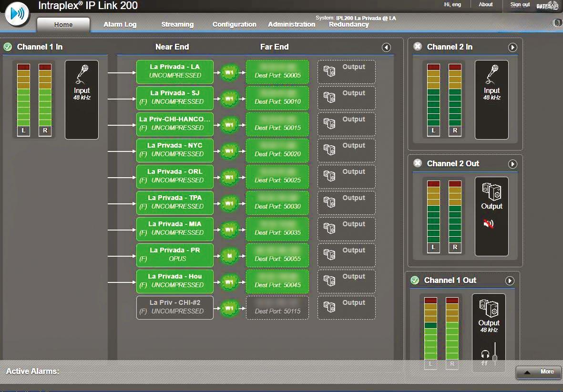
Task: Select the La Privada - MIA stream
Action: [x=175, y=229]
